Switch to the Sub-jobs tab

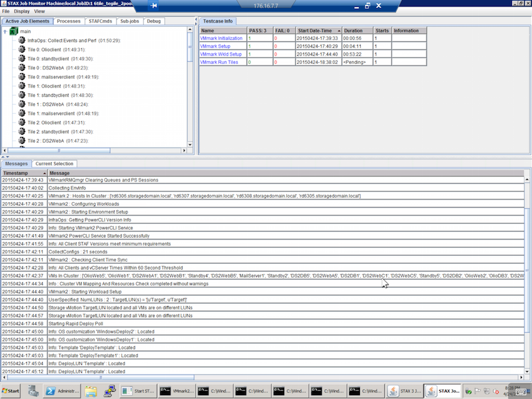(130, 21)
